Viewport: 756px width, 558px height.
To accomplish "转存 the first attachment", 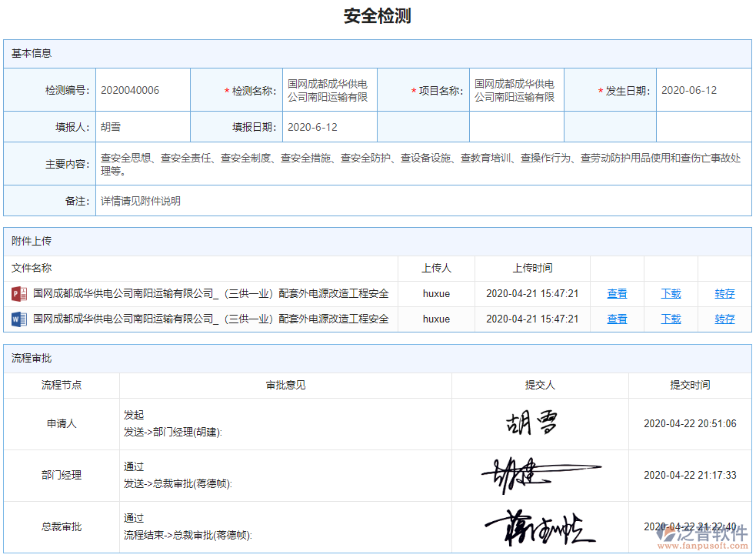I will (724, 293).
